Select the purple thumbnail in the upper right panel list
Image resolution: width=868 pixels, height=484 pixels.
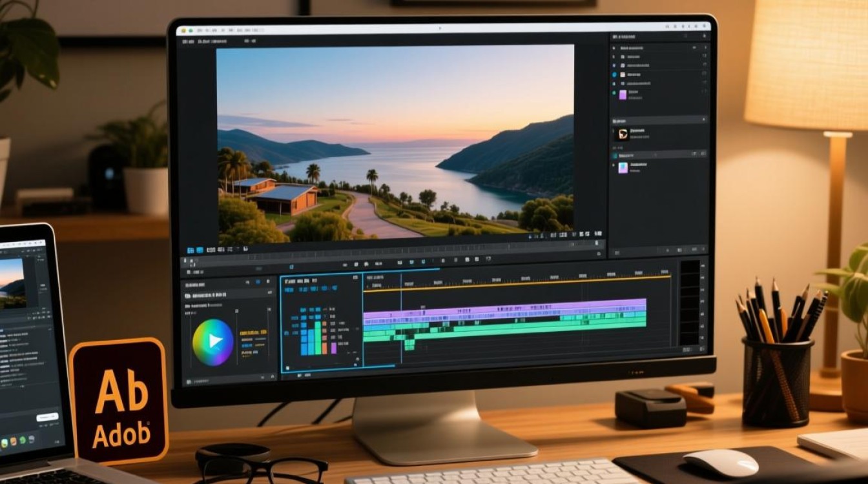623,95
